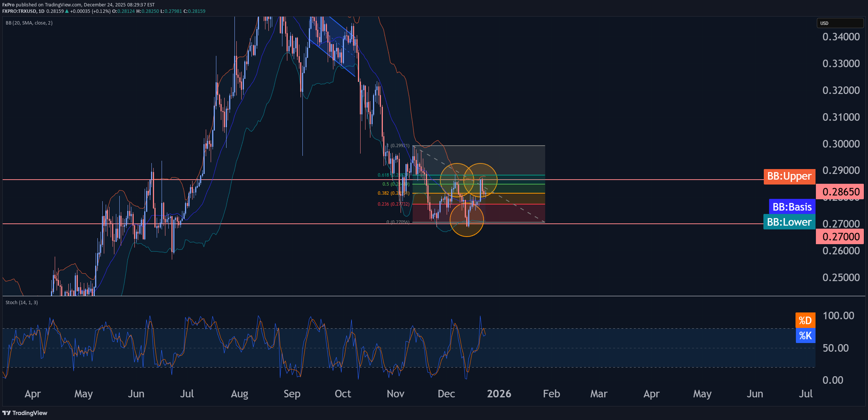This screenshot has width=868, height=420.
Task: Click the FXPRO:TRXUSD symbol title
Action: (19, 11)
